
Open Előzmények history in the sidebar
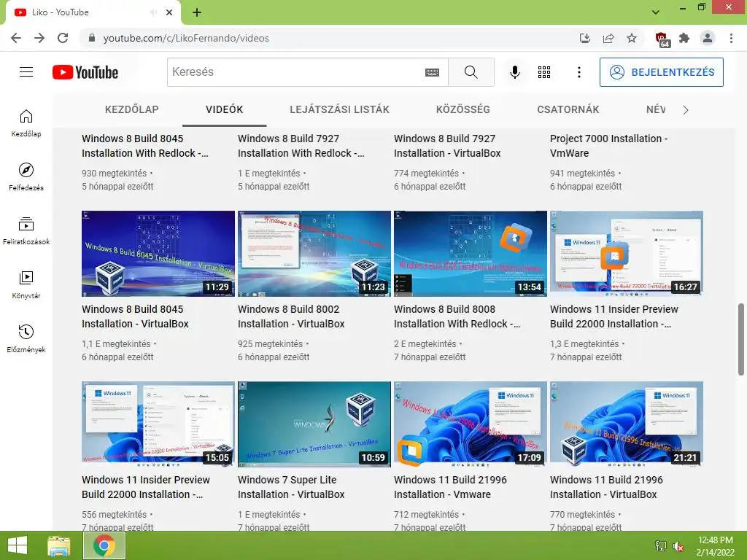(26, 338)
